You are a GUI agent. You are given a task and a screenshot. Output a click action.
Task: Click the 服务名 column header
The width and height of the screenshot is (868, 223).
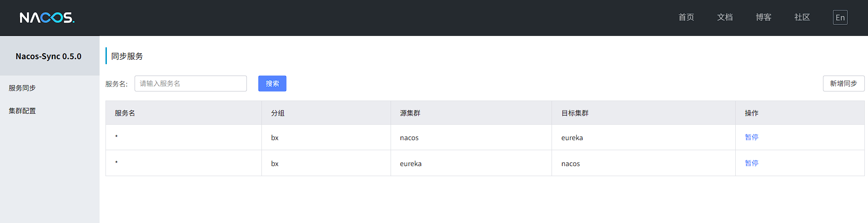click(x=125, y=113)
